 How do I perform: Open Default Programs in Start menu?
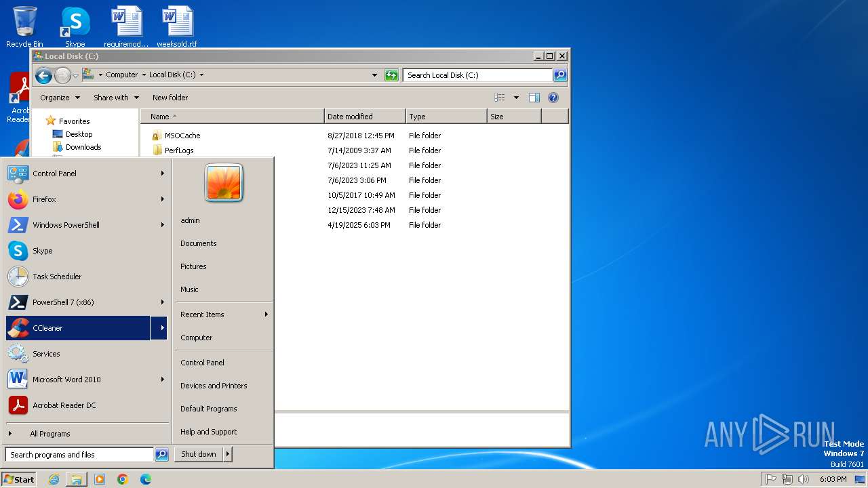(209, 409)
